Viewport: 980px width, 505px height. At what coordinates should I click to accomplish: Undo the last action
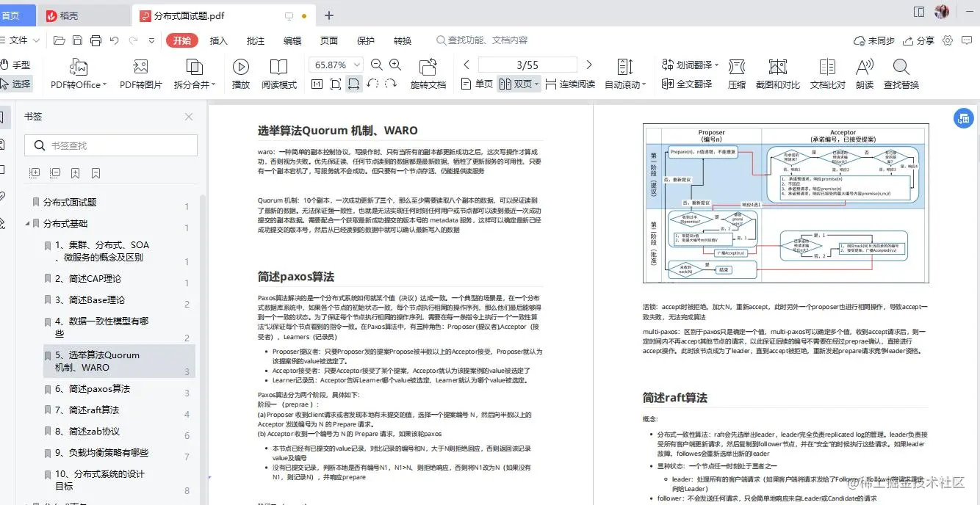point(114,40)
